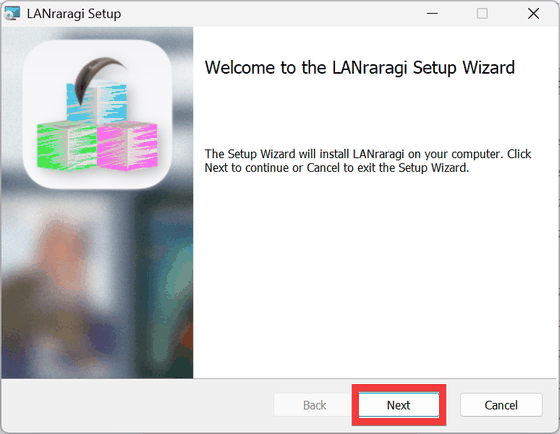Click the Setup Wizard description paragraph
The image size is (560, 434).
pyautogui.click(x=368, y=161)
